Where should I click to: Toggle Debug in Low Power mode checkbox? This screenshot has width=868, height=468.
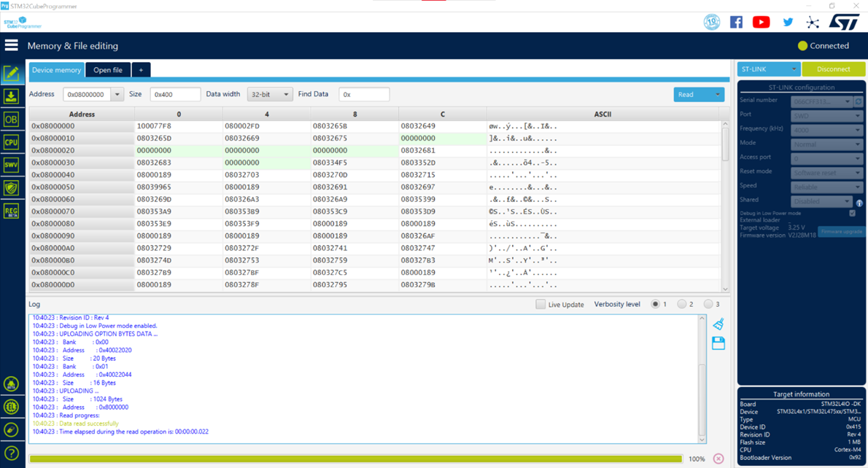point(853,213)
